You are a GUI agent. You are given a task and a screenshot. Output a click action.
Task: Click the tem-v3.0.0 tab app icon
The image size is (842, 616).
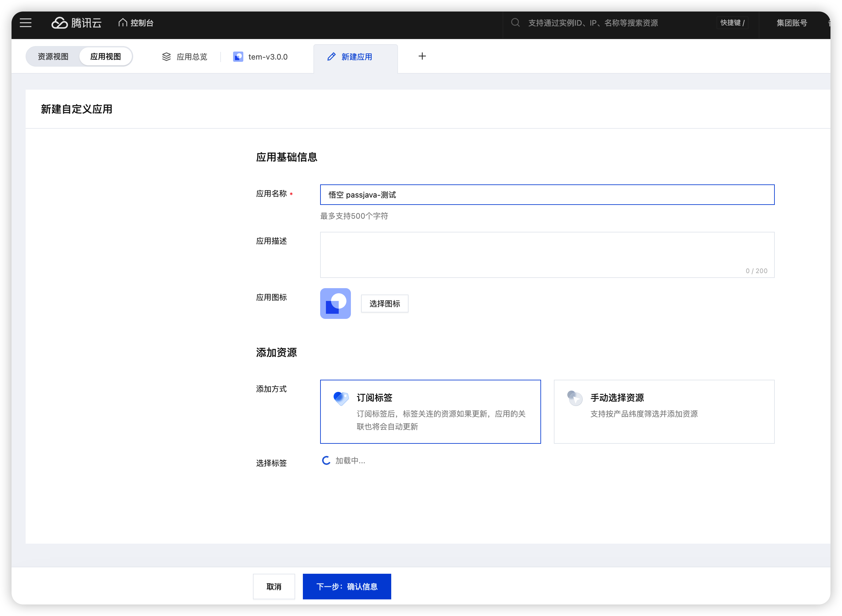click(238, 57)
